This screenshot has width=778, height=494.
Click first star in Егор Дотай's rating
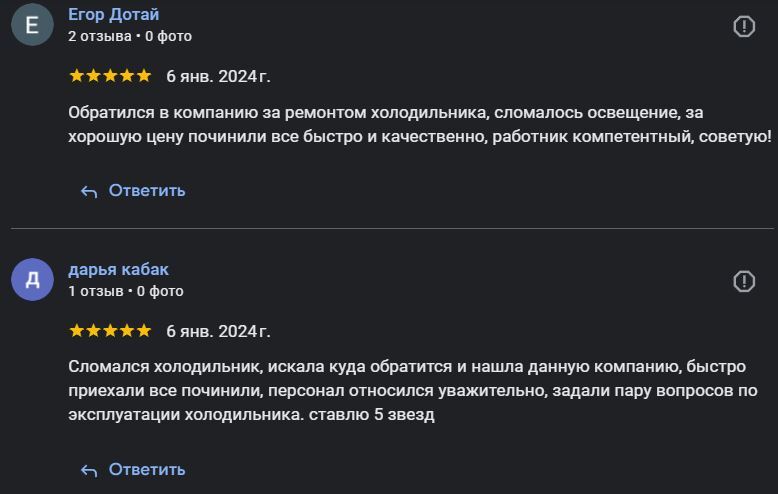coord(76,76)
